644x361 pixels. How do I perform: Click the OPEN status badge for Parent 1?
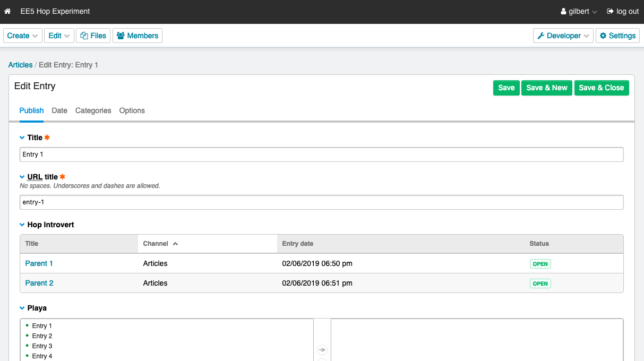(x=540, y=264)
